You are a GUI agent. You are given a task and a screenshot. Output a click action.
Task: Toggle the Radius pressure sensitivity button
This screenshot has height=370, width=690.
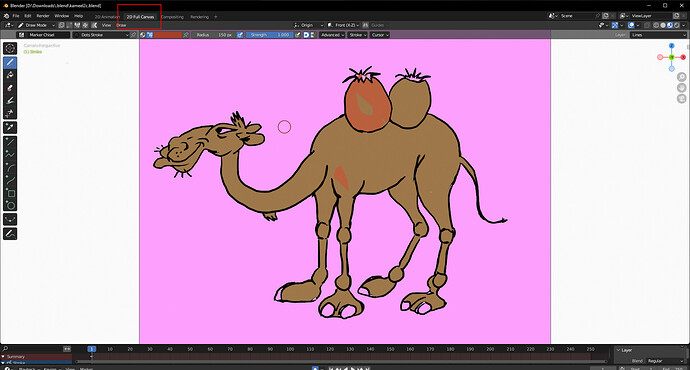240,35
